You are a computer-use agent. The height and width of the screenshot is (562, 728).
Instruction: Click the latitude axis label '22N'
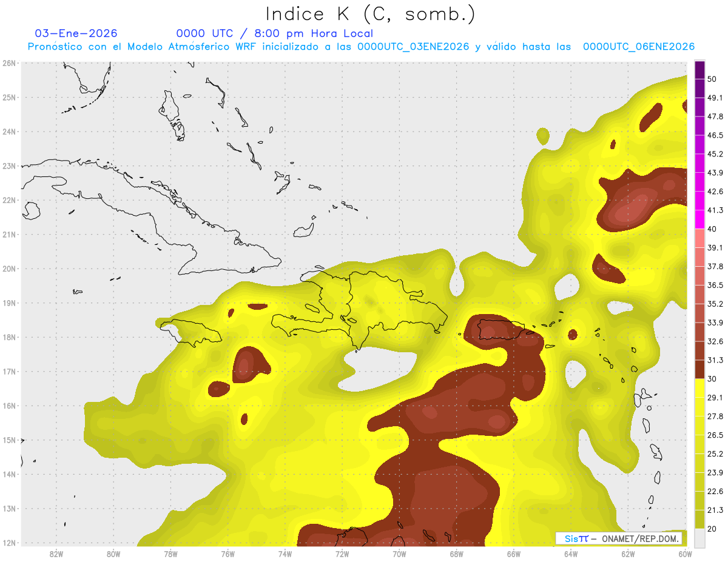click(10, 200)
